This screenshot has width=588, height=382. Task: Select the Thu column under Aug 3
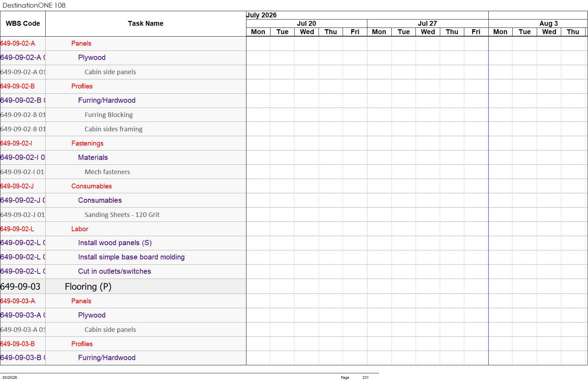[x=573, y=32]
